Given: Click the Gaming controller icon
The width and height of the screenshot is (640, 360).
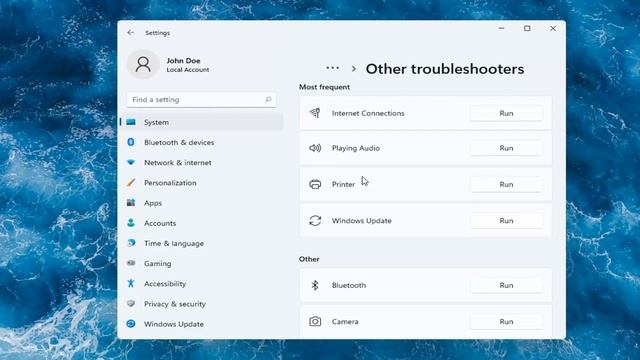Looking at the screenshot, I should (131, 263).
